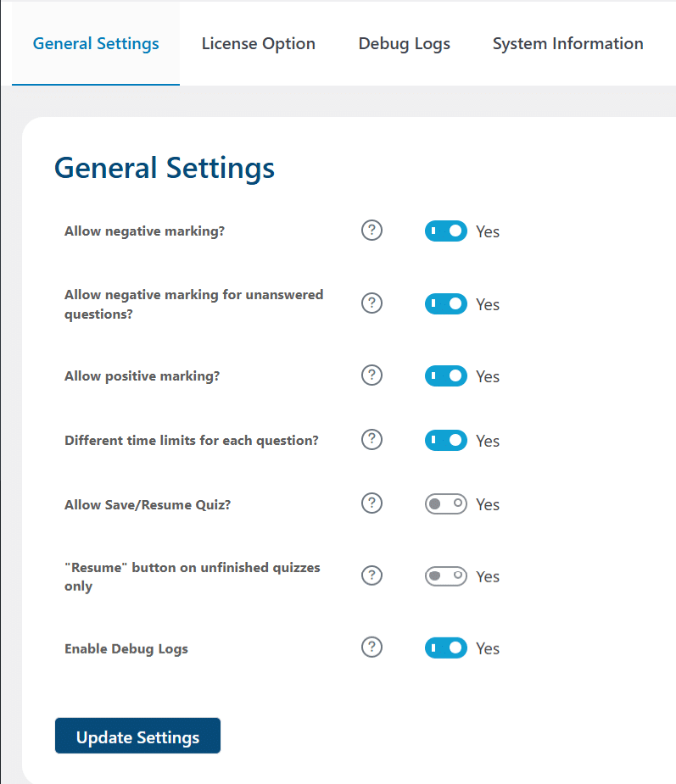This screenshot has height=784, width=676.
Task: Click help icon beside Allow positive marking
Action: (372, 375)
